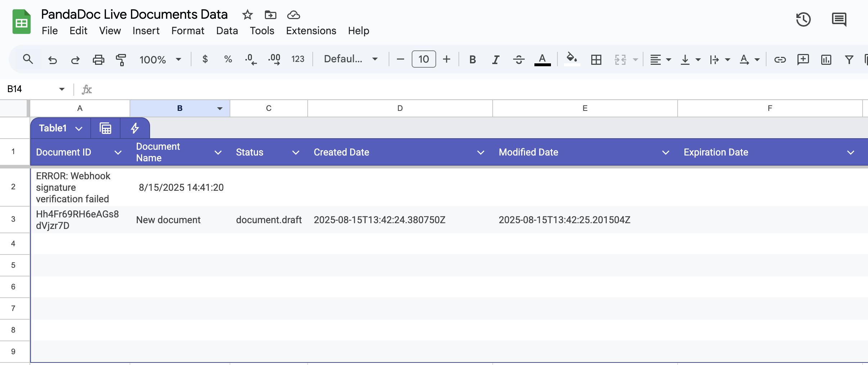The height and width of the screenshot is (365, 868).
Task: Undo the last action
Action: tap(53, 59)
